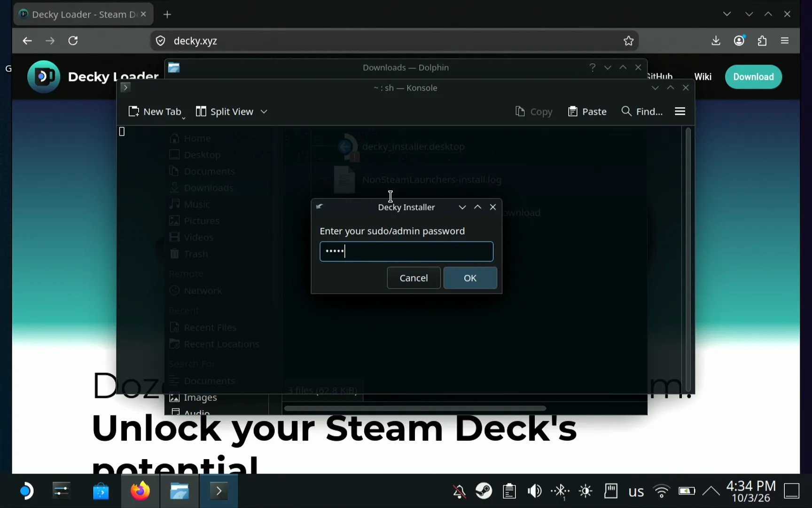This screenshot has width=812, height=508.
Task: Click Konsole vertical scrollbar
Action: tap(688, 260)
